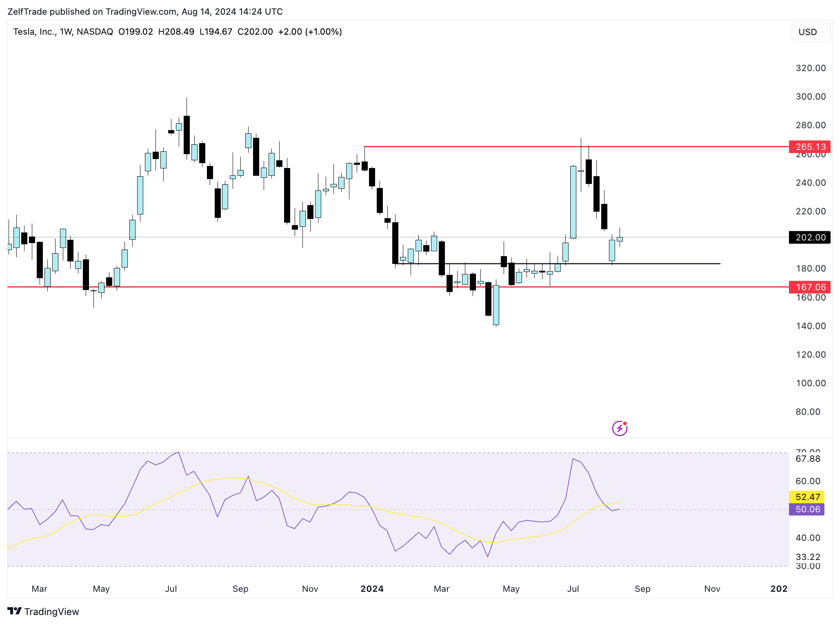Click the Jul label left of 2024

pyautogui.click(x=171, y=589)
